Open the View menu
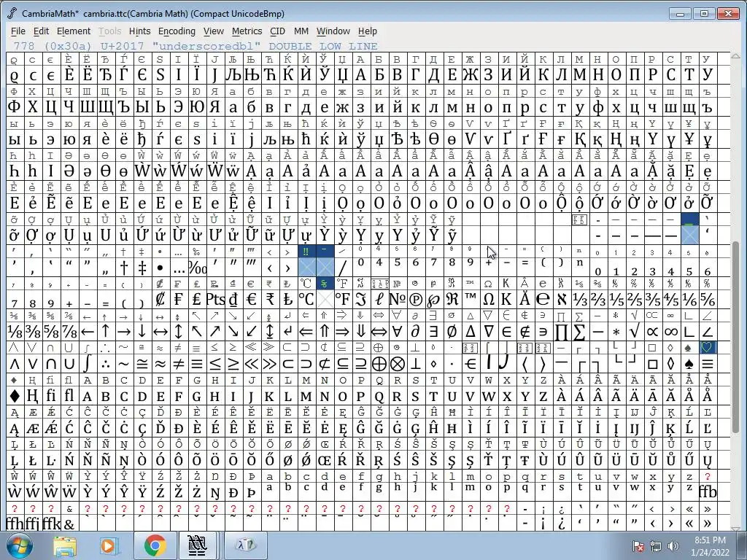The image size is (747, 560). [214, 31]
